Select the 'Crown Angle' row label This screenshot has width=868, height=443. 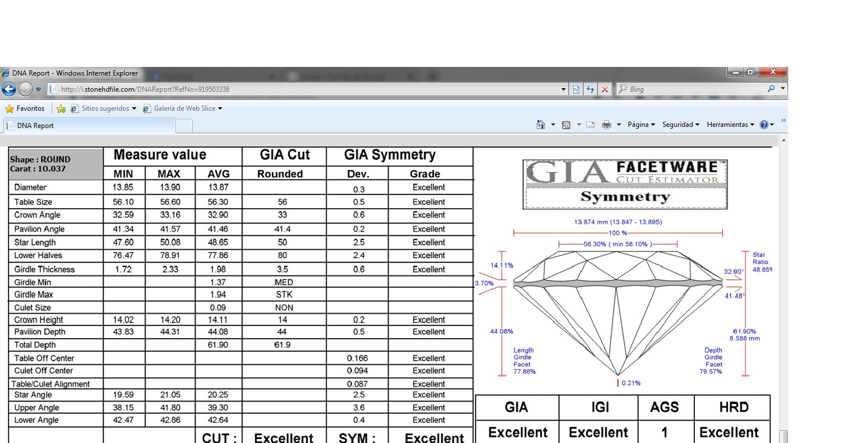point(38,215)
